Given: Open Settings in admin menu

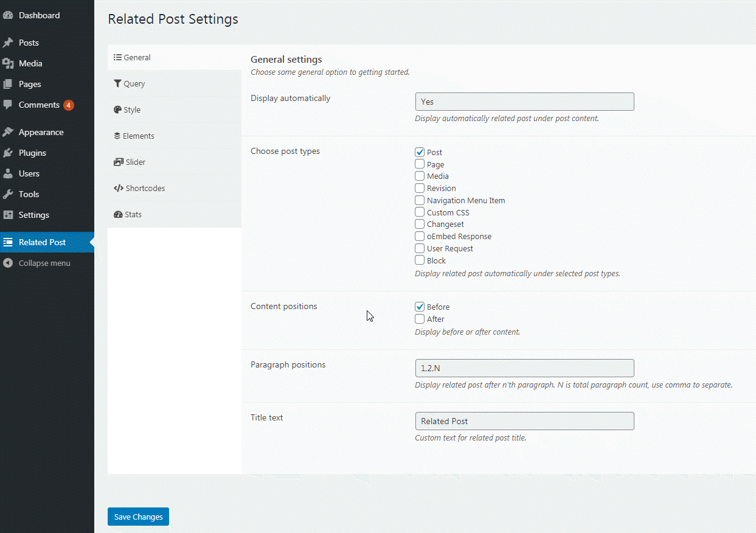Looking at the screenshot, I should click(47, 215).
